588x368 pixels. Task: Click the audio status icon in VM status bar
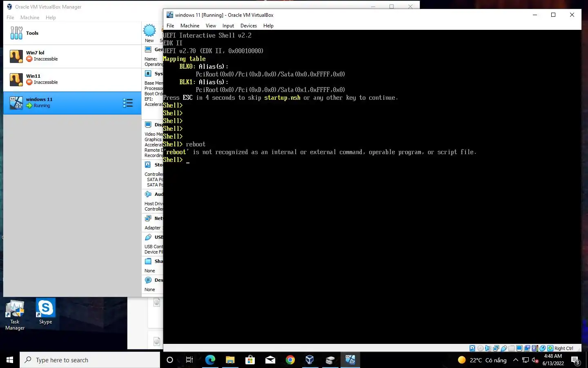(x=488, y=348)
